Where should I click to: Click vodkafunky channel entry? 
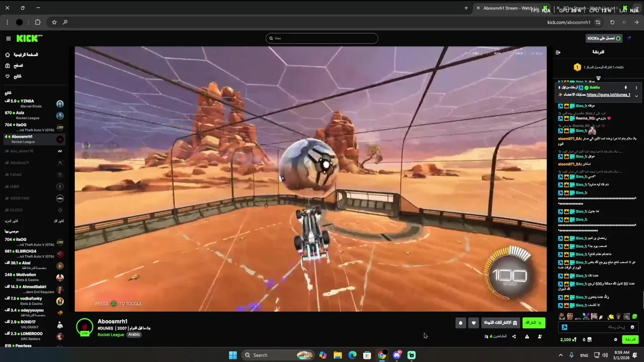[x=34, y=301]
